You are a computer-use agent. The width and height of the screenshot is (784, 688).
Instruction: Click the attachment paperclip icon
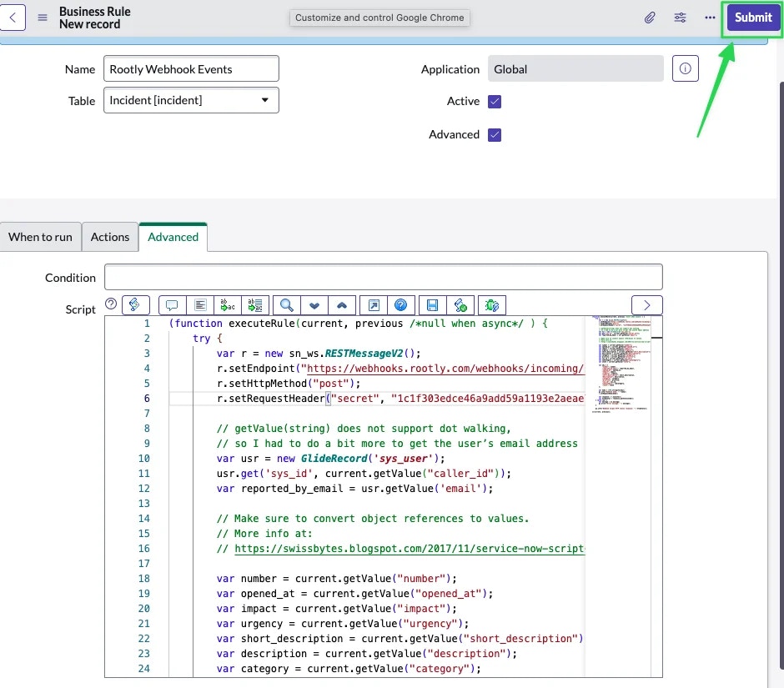pyautogui.click(x=650, y=18)
